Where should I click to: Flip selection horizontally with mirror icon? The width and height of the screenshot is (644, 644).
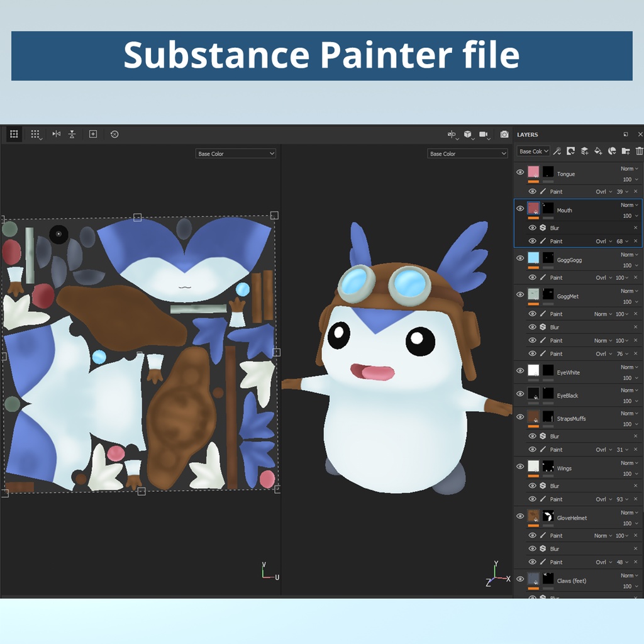[57, 134]
